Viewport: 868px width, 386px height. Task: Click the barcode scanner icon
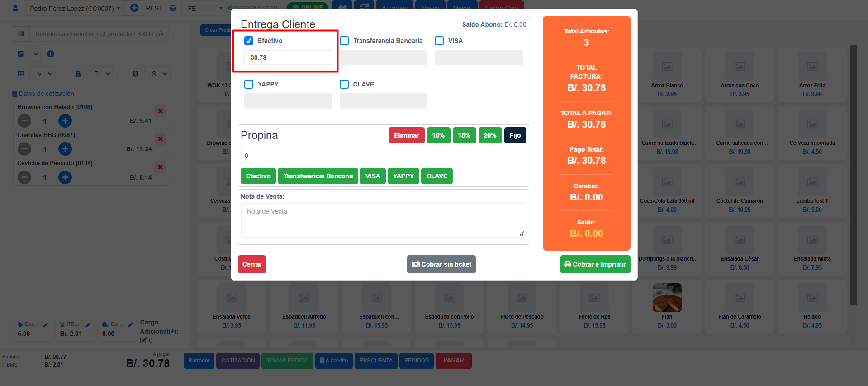pos(21,34)
